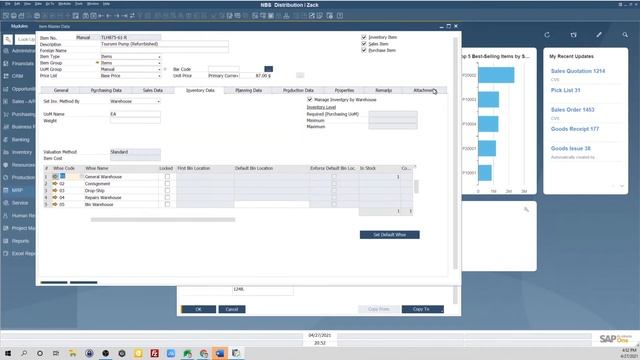
Task: Open Service module in sidebar
Action: click(x=19, y=203)
